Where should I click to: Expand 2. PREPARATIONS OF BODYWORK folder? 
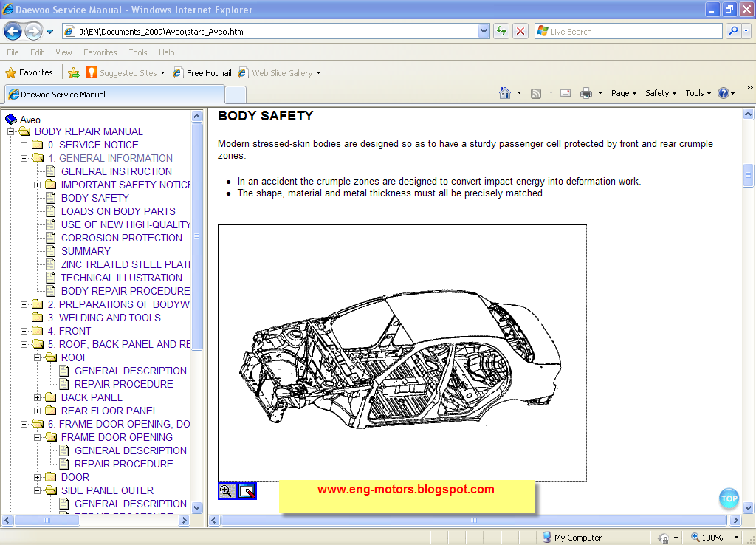pos(24,304)
